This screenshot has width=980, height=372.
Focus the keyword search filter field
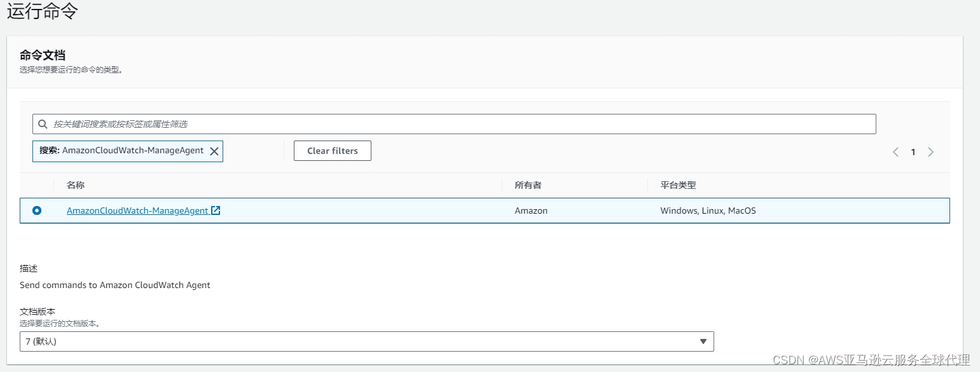tap(454, 124)
